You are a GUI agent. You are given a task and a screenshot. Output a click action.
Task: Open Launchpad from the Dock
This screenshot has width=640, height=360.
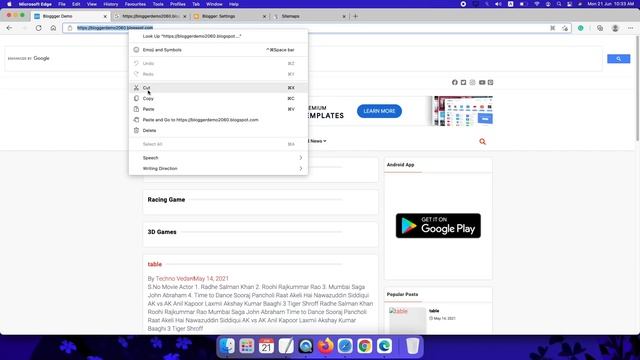click(x=247, y=346)
